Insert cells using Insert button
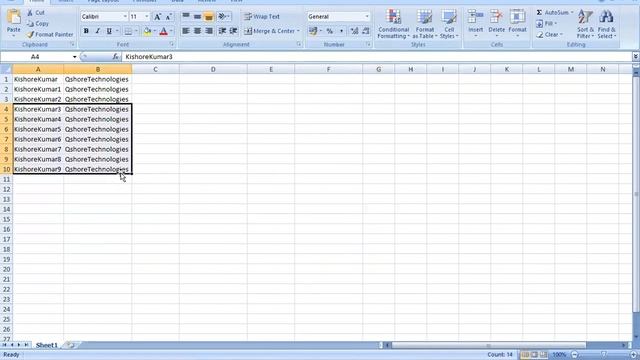Viewport: 640px width, 360px height. tap(476, 24)
